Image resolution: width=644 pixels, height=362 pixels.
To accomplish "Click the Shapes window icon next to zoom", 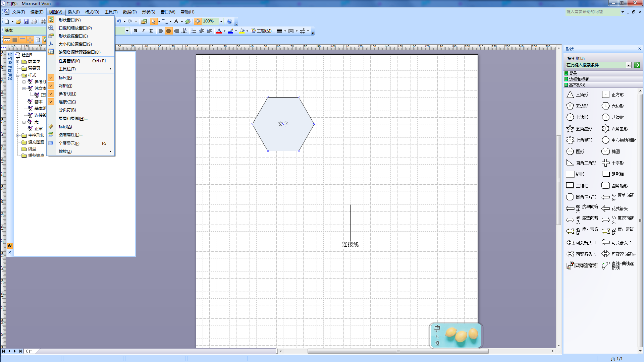I will [198, 21].
